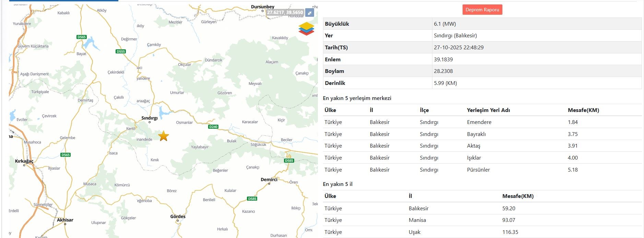Screen dimensions: 644x238
Task: Click the Yerleşim Yeri Adı column header
Action: [x=488, y=110]
